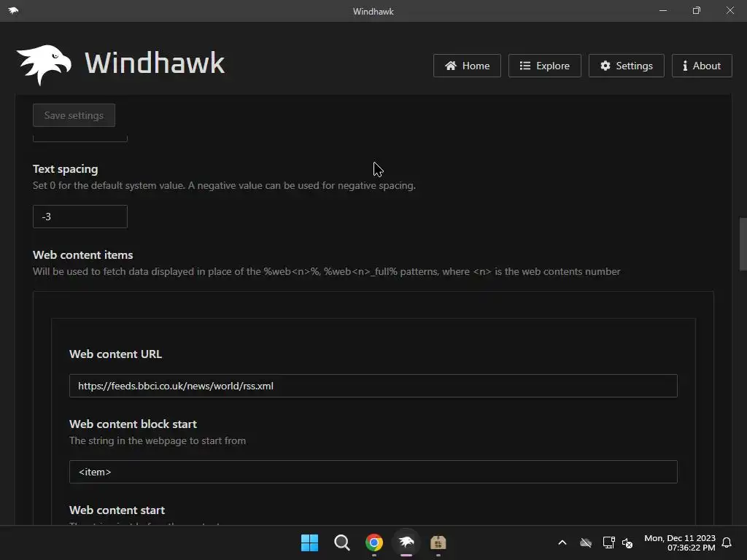Restore down the Windhawk window

click(697, 10)
